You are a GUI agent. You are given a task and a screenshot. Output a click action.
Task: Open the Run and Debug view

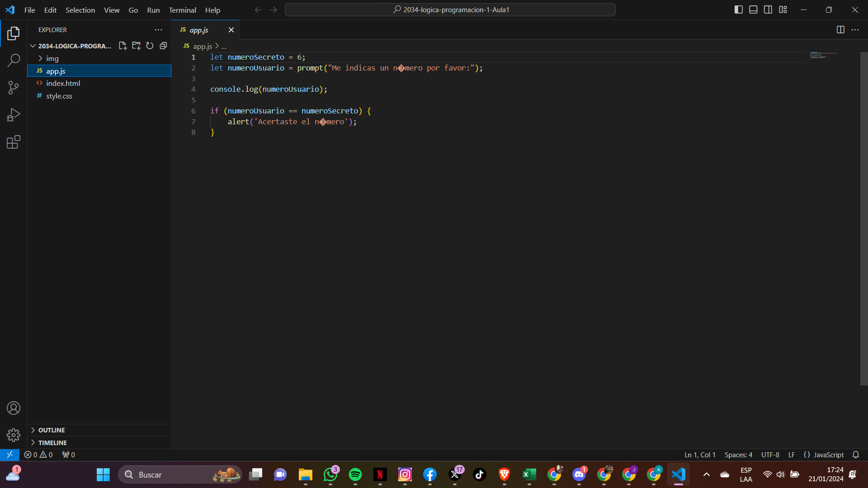click(14, 115)
